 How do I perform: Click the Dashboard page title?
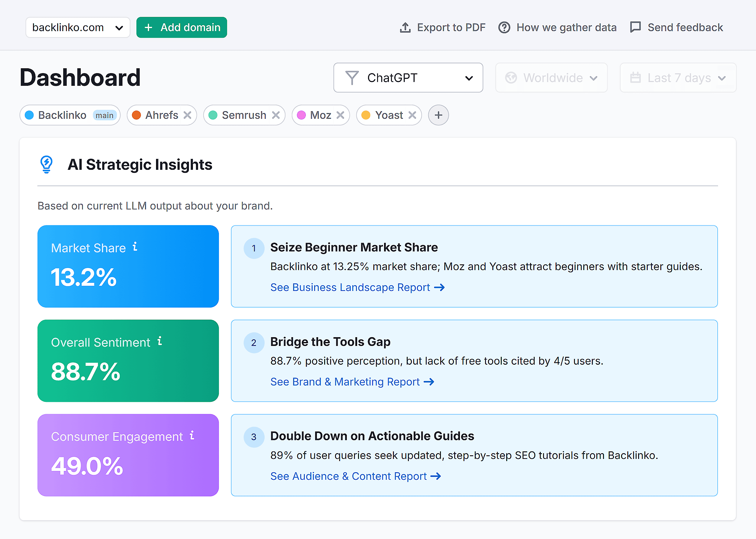(x=80, y=77)
